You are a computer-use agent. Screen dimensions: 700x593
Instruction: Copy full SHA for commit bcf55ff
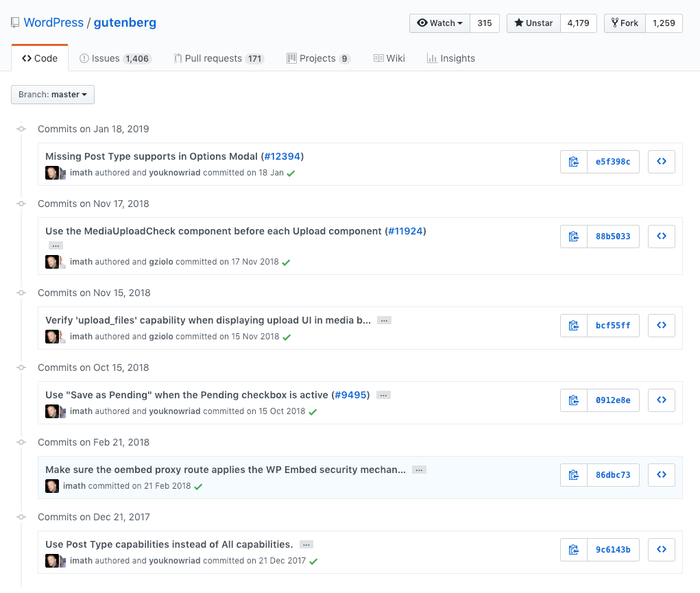click(574, 326)
